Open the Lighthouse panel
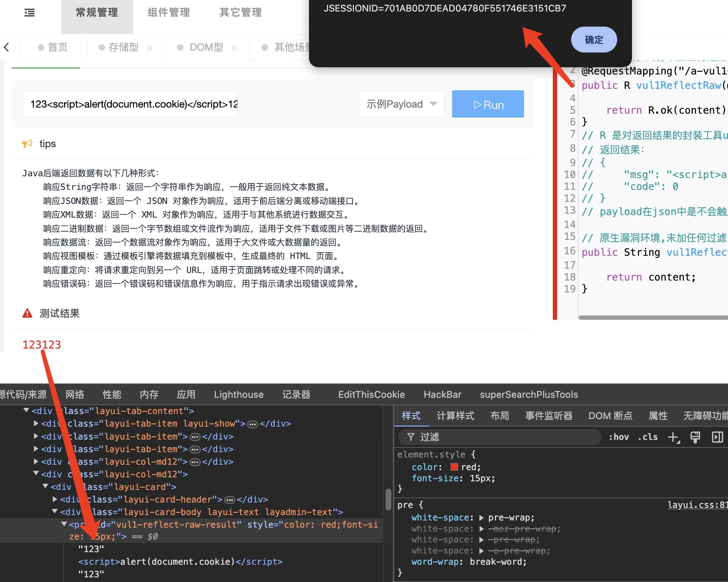This screenshot has height=582, width=728. (x=238, y=395)
